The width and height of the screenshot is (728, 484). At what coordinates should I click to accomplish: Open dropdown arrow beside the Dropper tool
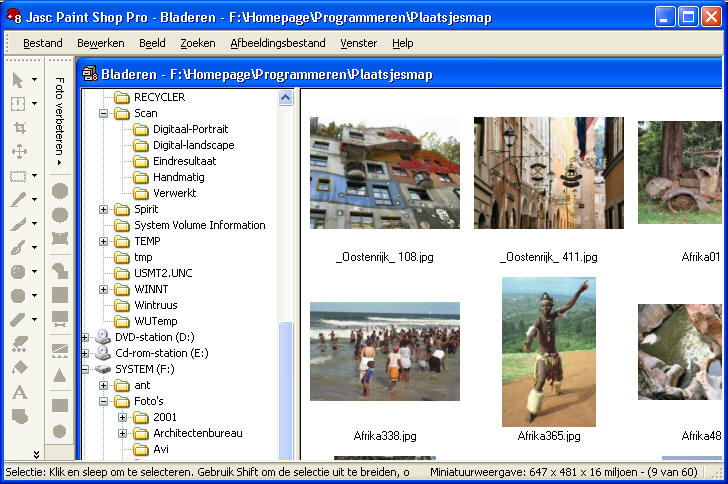tap(35, 200)
